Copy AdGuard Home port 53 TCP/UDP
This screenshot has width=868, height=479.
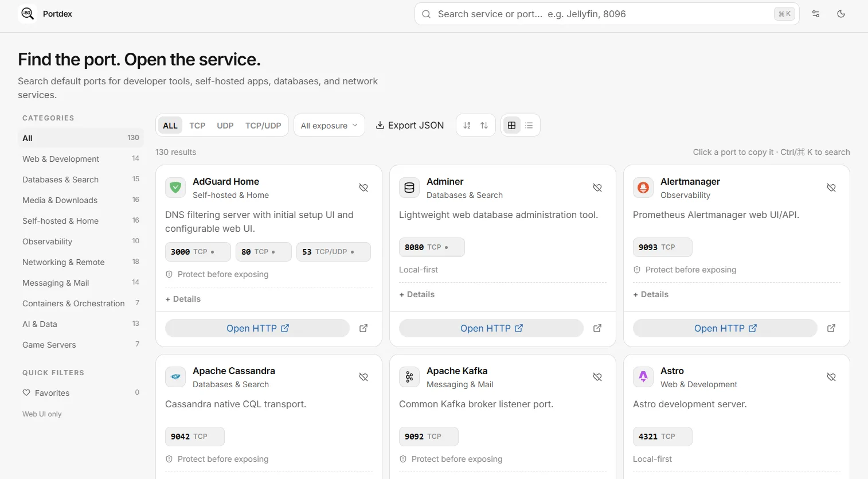334,252
